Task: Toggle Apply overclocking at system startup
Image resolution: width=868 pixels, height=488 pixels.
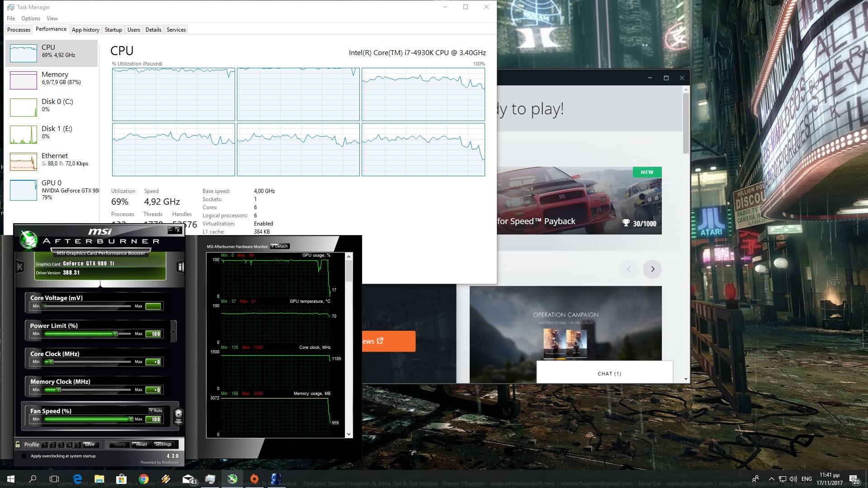Action: (x=24, y=456)
